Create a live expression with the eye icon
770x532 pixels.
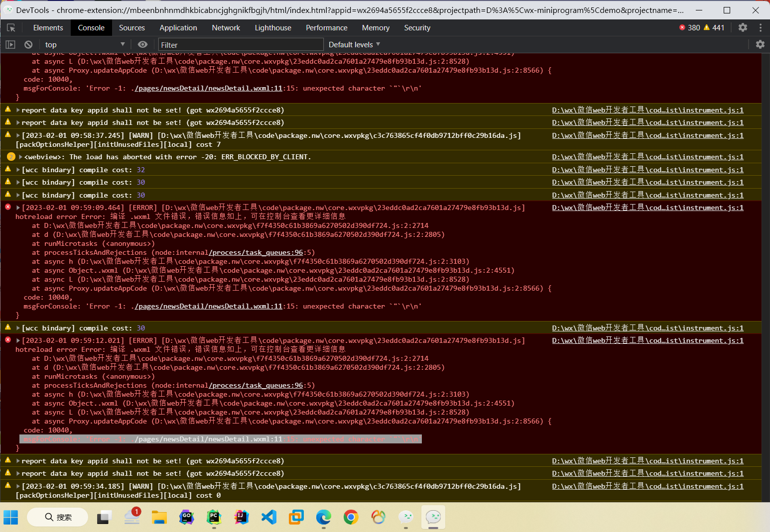pyautogui.click(x=142, y=44)
